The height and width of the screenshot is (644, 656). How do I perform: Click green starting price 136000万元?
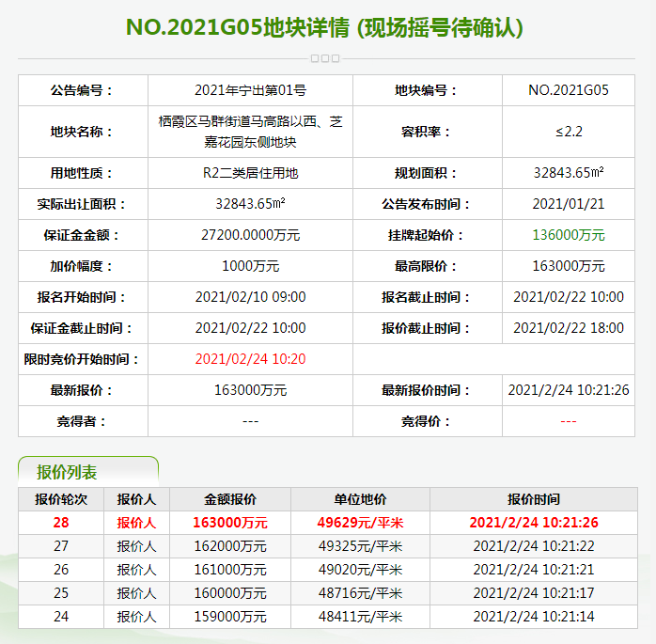569,235
